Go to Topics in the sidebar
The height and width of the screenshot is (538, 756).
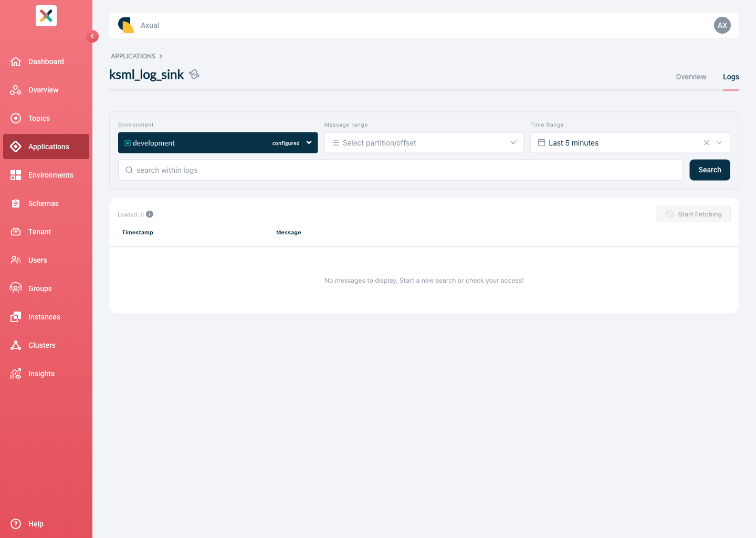pos(46,118)
